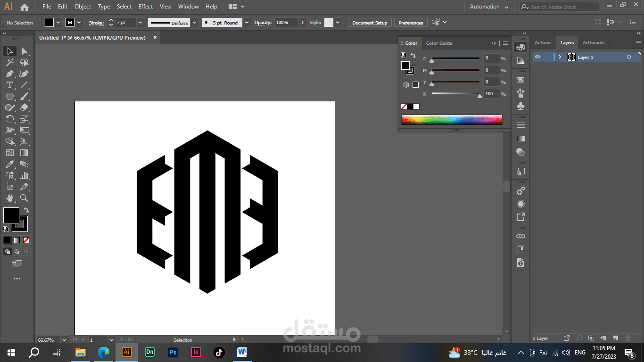This screenshot has width=644, height=362.
Task: Select the Rotate tool
Action: [9, 119]
